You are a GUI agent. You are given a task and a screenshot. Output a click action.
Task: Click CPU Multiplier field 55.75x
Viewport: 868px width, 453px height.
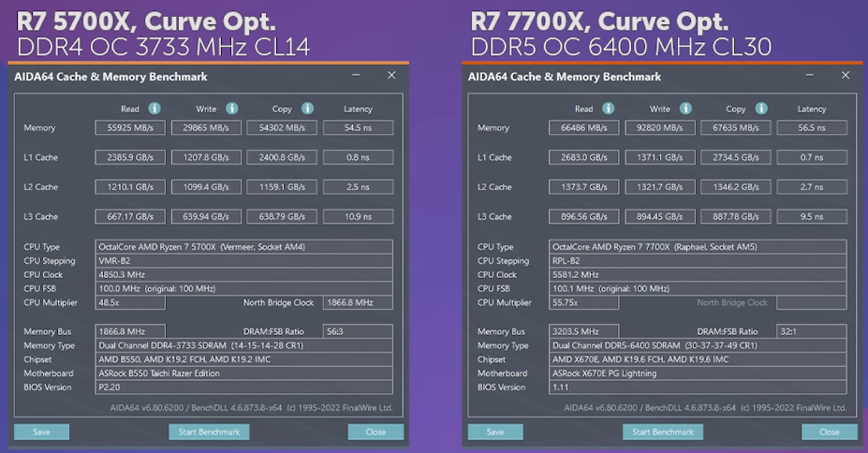tap(584, 302)
